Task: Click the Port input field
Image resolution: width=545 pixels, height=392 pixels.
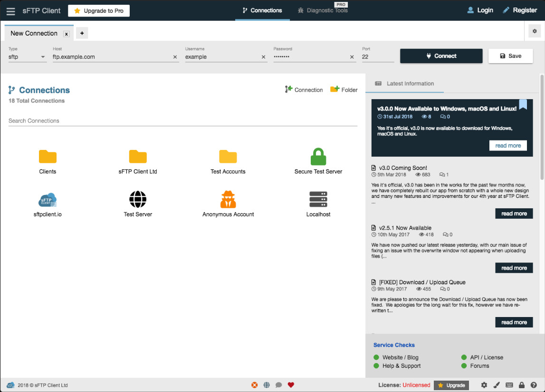Action: tap(378, 57)
